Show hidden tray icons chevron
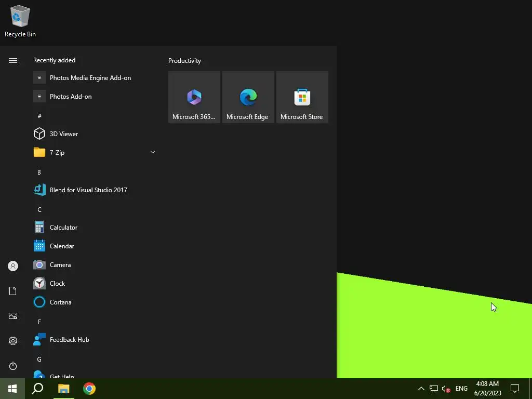The image size is (532, 399). point(421,389)
